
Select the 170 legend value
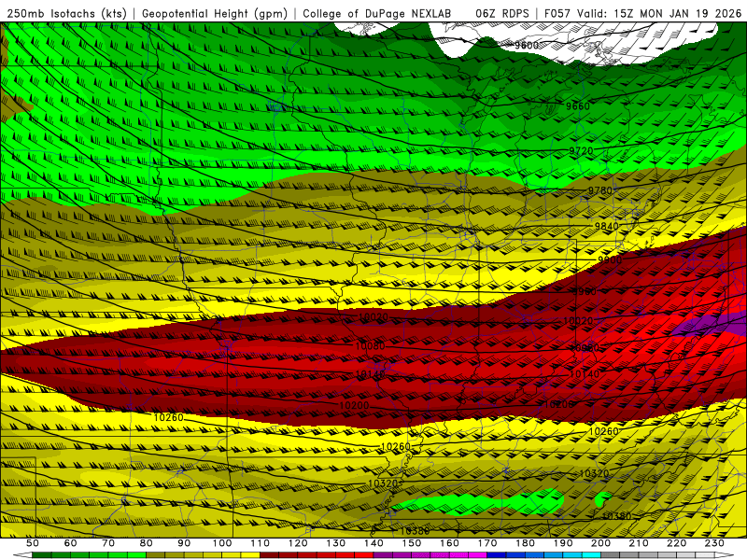(x=487, y=543)
